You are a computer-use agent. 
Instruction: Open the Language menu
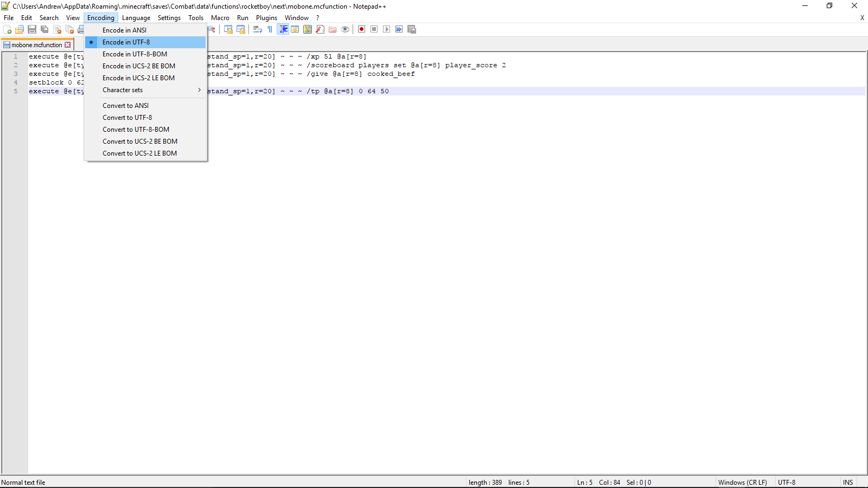[x=136, y=18]
